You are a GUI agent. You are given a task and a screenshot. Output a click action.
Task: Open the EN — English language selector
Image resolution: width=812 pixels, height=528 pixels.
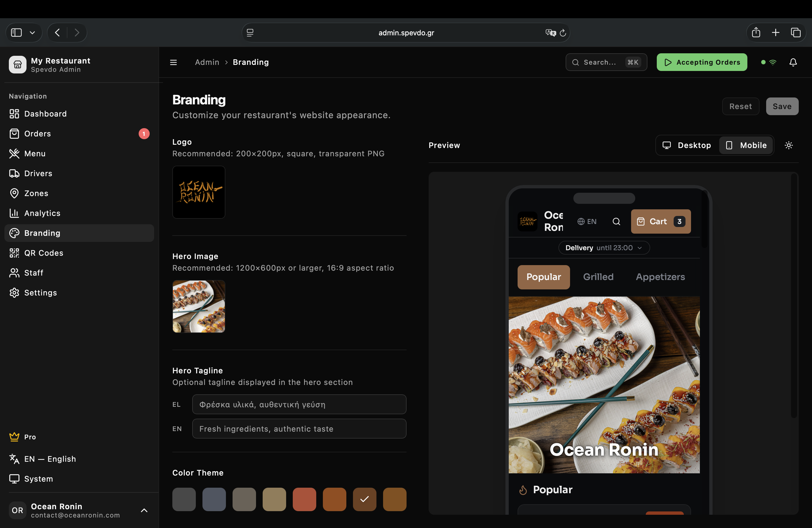pyautogui.click(x=50, y=459)
